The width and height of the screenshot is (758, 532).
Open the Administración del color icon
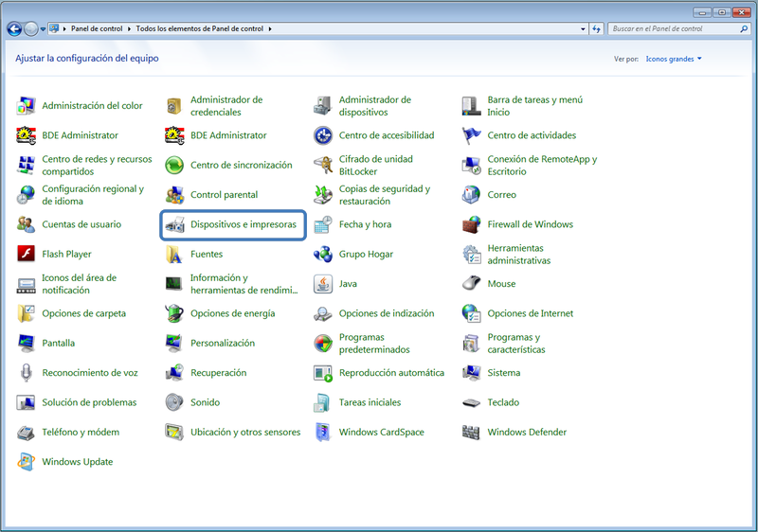[27, 106]
